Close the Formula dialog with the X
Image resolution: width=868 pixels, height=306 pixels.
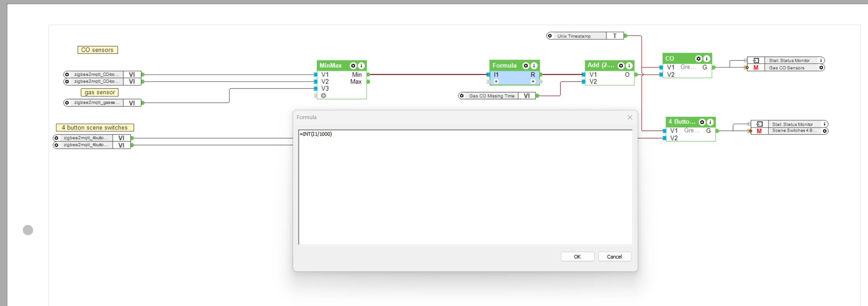pos(630,117)
